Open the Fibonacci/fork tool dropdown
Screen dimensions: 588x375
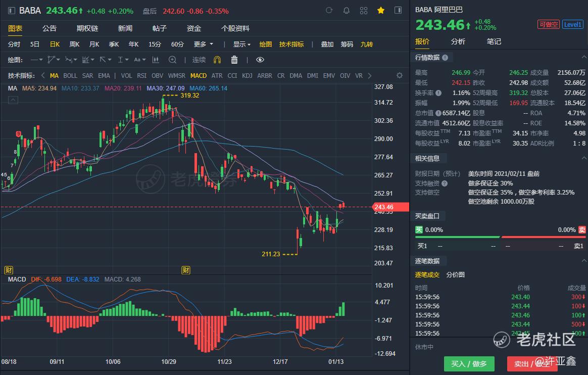point(71,60)
